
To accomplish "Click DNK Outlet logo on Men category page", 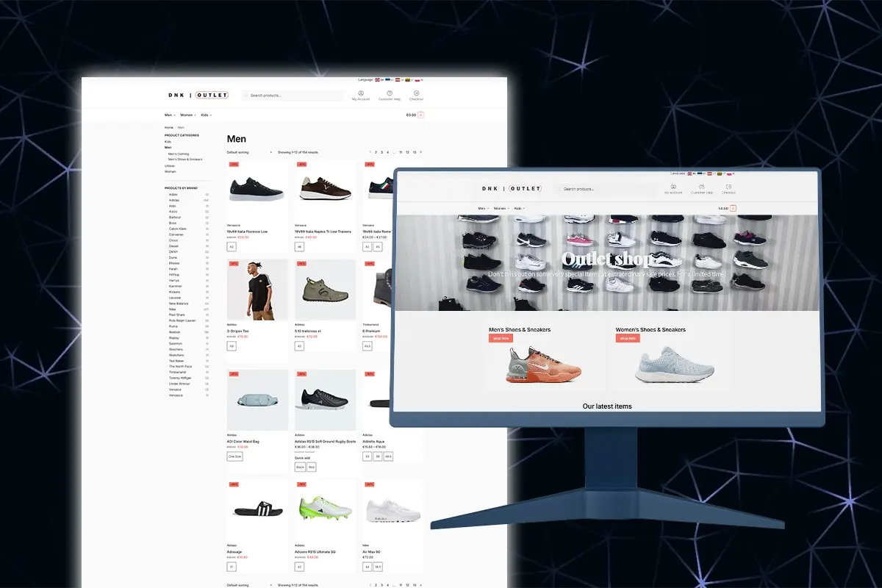I will 198,95.
